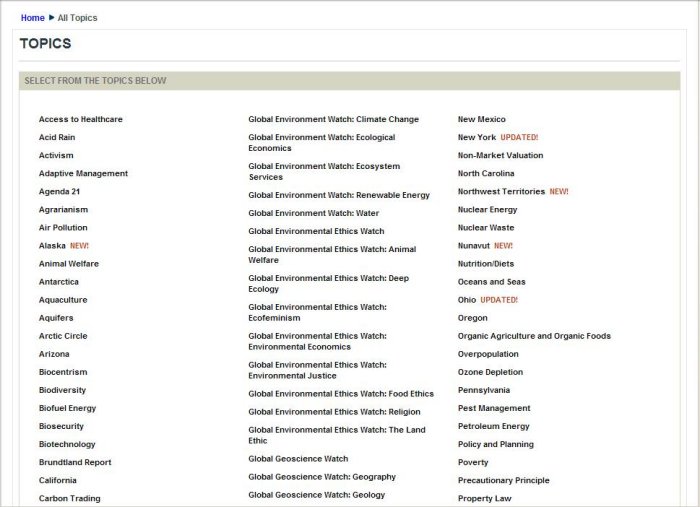Open Environmental Ethics Watch: The Land Ethic

pyautogui.click(x=337, y=435)
